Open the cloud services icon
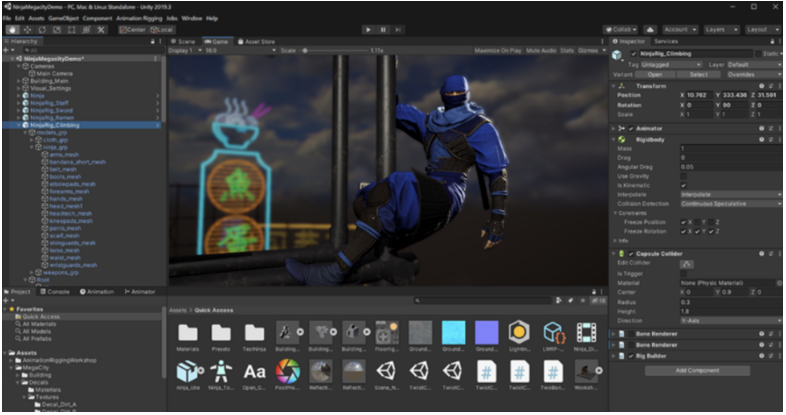Viewport: 786px width, 415px height. coord(650,30)
